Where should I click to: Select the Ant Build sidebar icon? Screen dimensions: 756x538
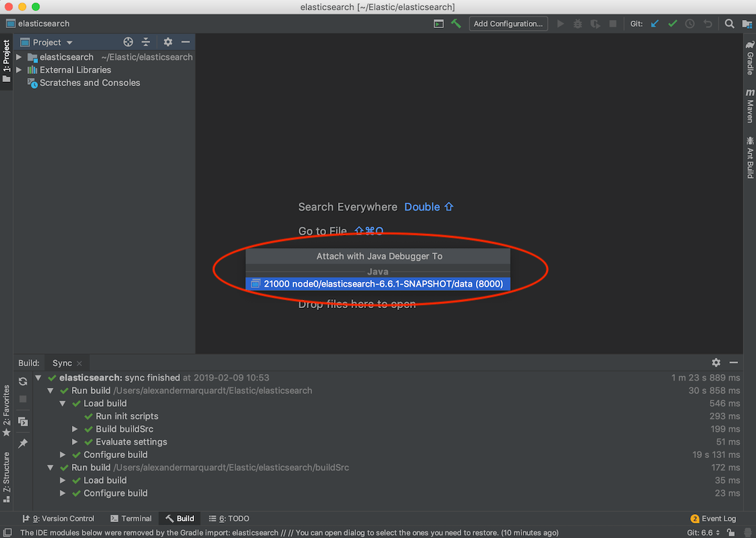pos(749,157)
